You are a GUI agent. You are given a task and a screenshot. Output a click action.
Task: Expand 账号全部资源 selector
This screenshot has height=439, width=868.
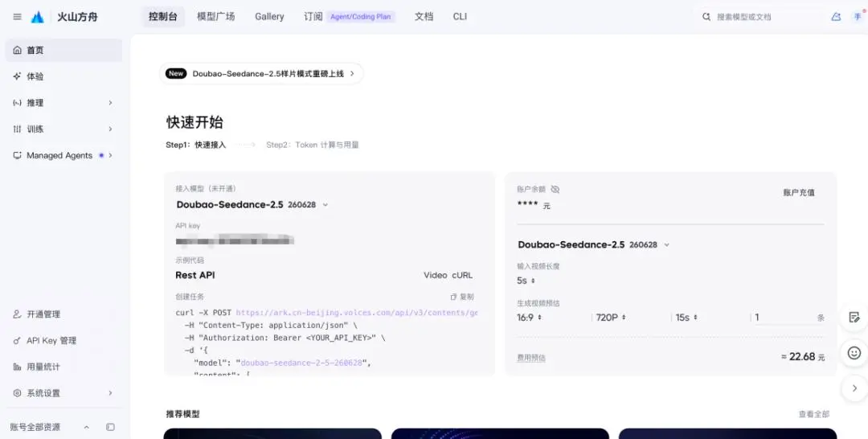coord(50,427)
